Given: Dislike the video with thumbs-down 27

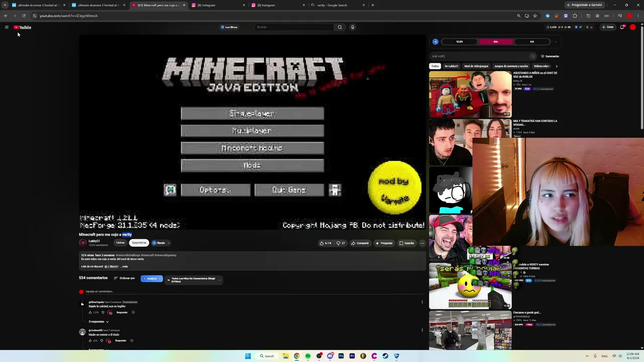Looking at the screenshot, I should [341, 243].
